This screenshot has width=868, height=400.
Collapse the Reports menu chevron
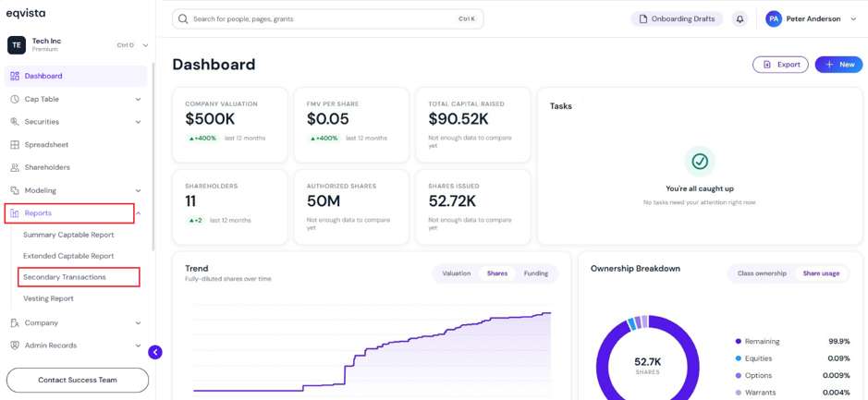(138, 213)
